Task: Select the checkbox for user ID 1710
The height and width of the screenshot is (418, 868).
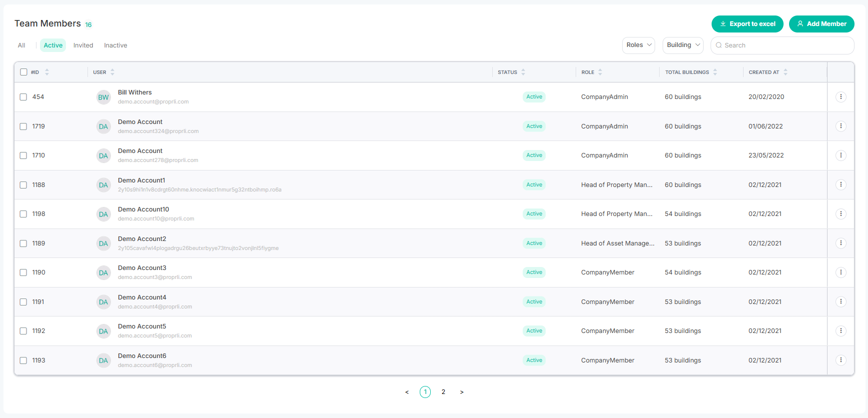Action: click(23, 155)
